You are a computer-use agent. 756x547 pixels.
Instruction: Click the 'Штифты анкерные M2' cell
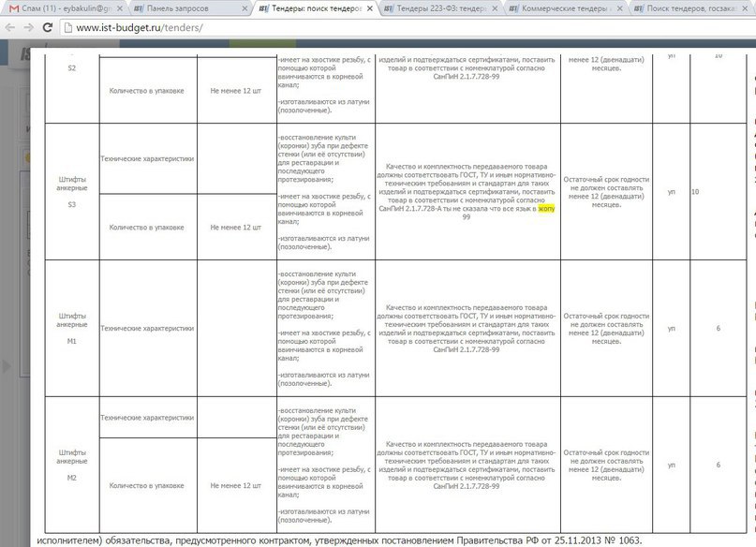tap(72, 464)
